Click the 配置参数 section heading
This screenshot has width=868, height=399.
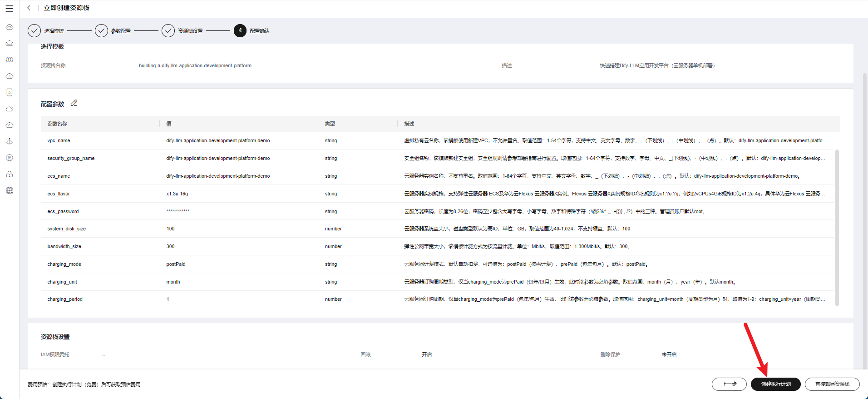53,104
